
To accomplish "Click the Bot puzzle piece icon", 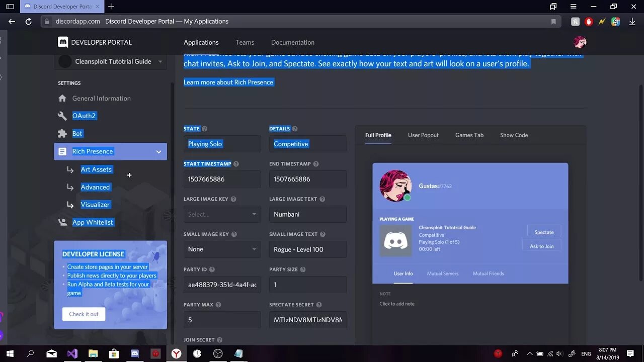I will click(x=62, y=133).
